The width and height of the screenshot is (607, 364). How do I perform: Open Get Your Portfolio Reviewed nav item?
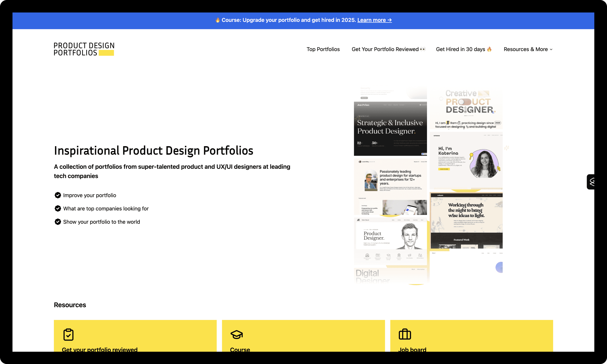tap(389, 49)
